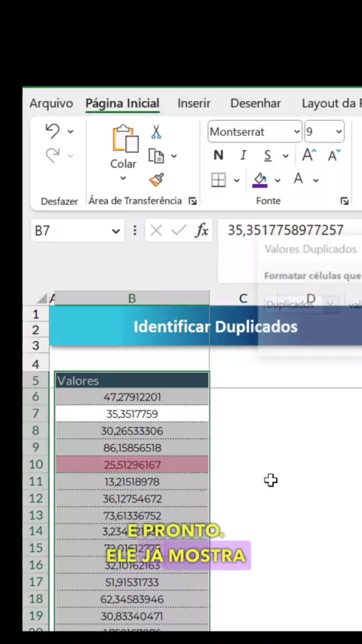The width and height of the screenshot is (362, 644).
Task: Click the Copy icon
Action: click(156, 156)
